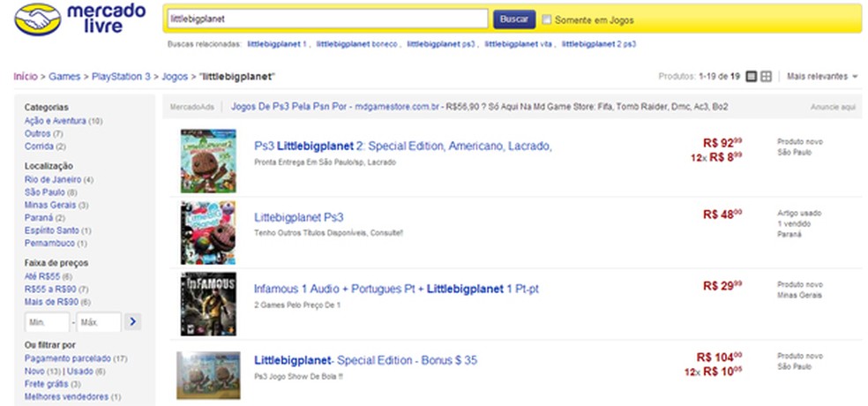The width and height of the screenshot is (868, 406).
Task: Filter by Corrida category
Action: click(39, 147)
